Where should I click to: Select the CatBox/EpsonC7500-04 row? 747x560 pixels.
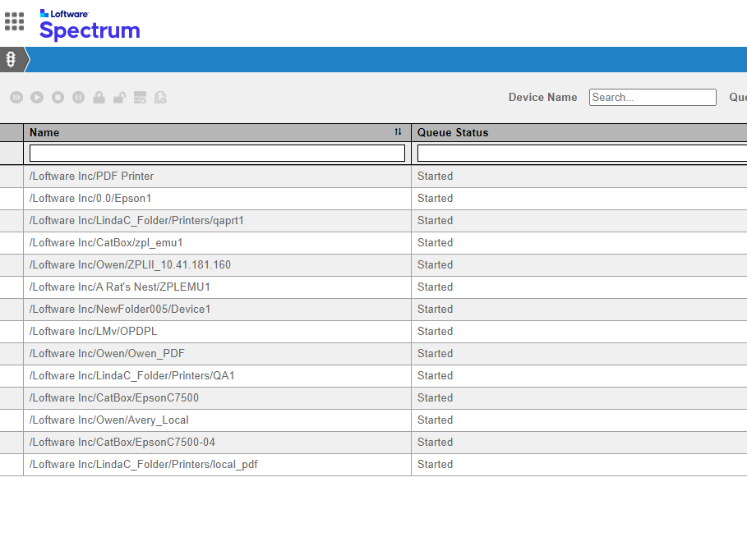pyautogui.click(x=373, y=442)
